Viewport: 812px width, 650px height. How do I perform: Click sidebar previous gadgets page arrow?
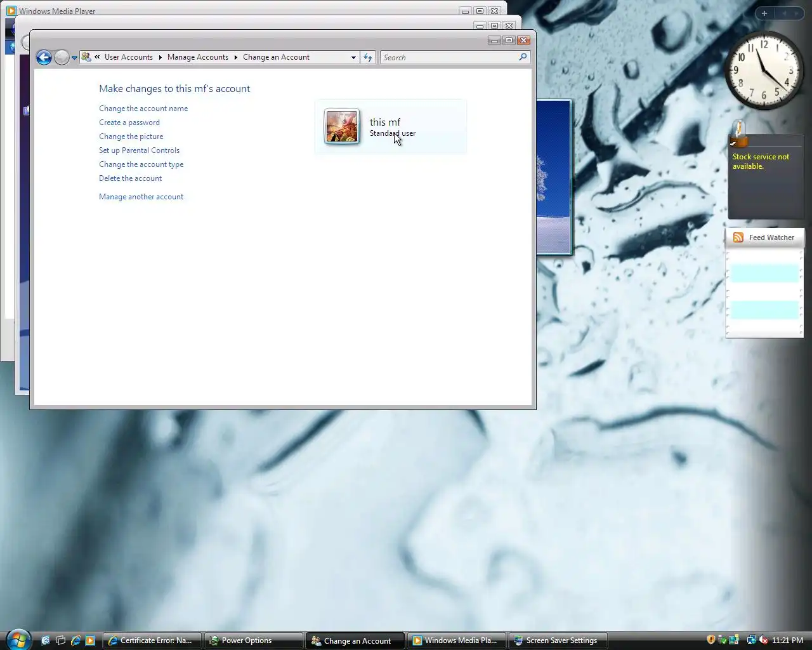[784, 13]
